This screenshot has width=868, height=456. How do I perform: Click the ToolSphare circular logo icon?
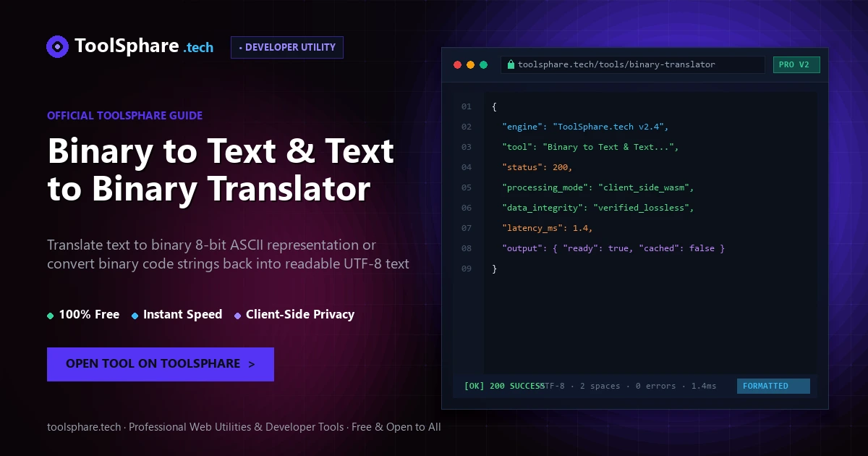tap(57, 47)
